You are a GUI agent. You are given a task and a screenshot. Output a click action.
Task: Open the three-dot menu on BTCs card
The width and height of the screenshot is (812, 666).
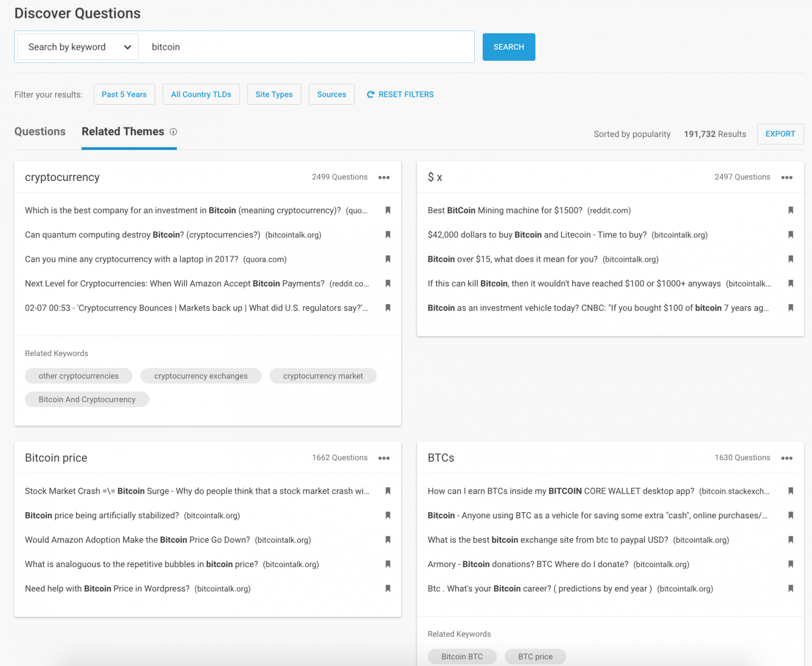[x=787, y=458]
